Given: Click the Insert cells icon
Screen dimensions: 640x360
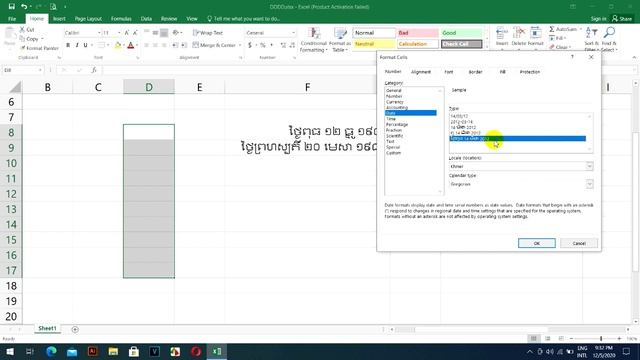Looking at the screenshot, I should click(502, 37).
